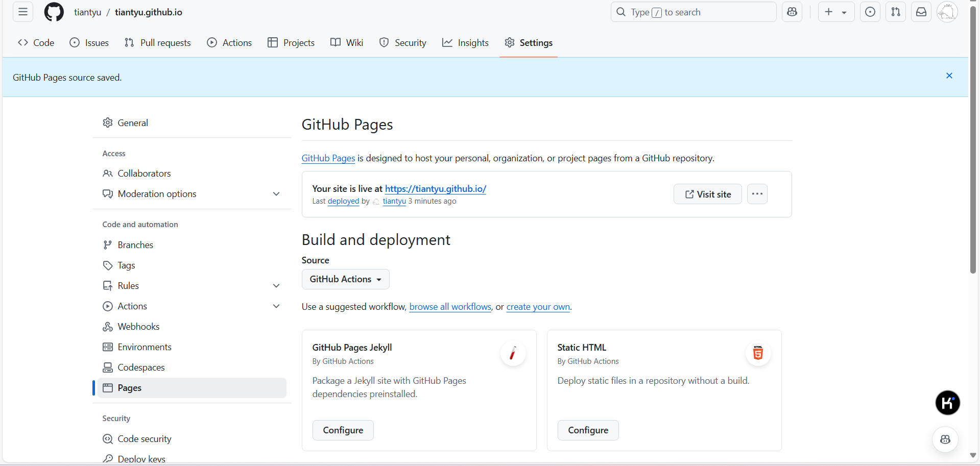Expand the Actions section in sidebar
This screenshot has width=980, height=466.
click(x=276, y=306)
